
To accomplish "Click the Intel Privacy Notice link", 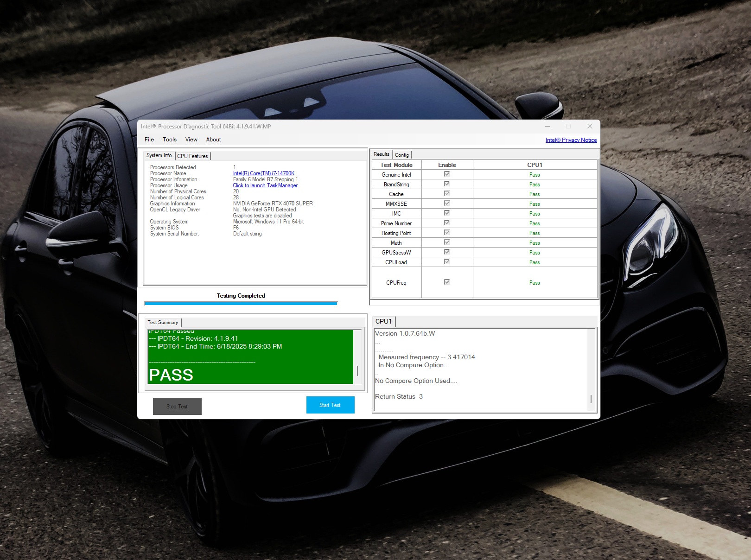I will point(571,140).
